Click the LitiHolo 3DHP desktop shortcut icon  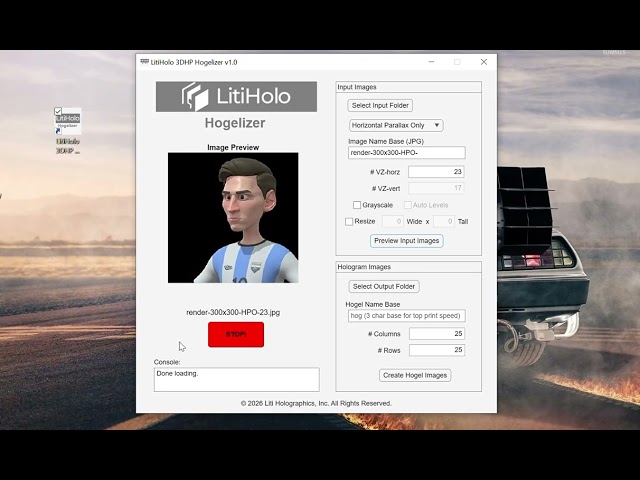(x=68, y=131)
